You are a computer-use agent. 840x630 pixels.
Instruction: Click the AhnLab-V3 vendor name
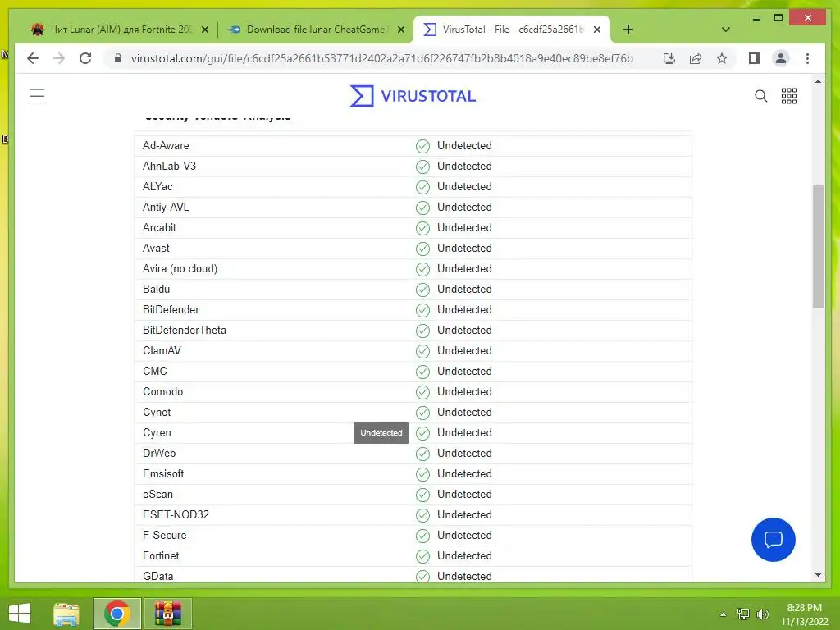click(169, 166)
